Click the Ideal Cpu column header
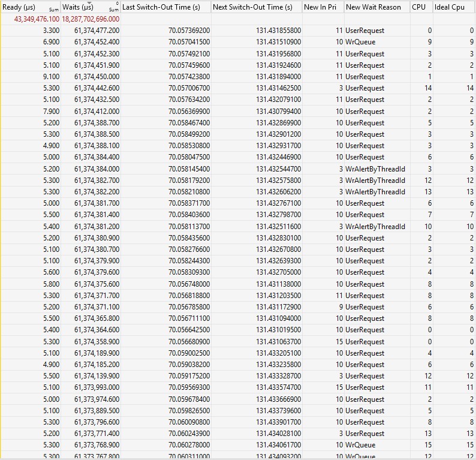This screenshot has width=476, height=460. point(454,7)
